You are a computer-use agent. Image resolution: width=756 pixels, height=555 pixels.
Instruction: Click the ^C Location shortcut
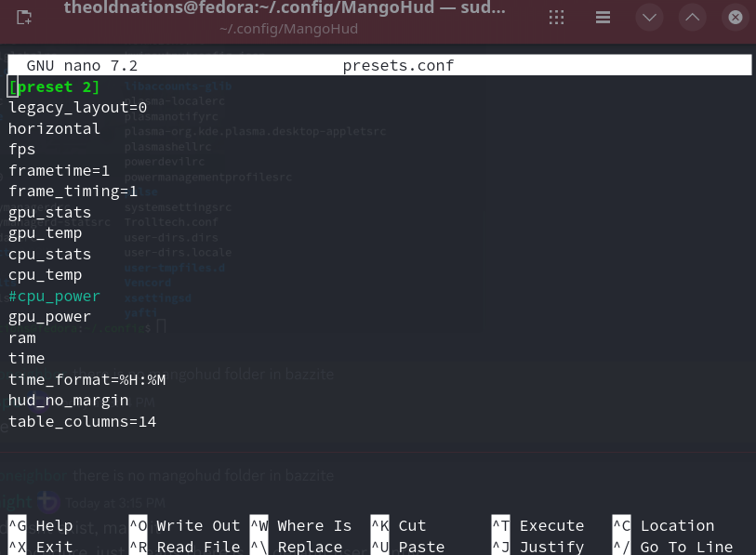664,525
